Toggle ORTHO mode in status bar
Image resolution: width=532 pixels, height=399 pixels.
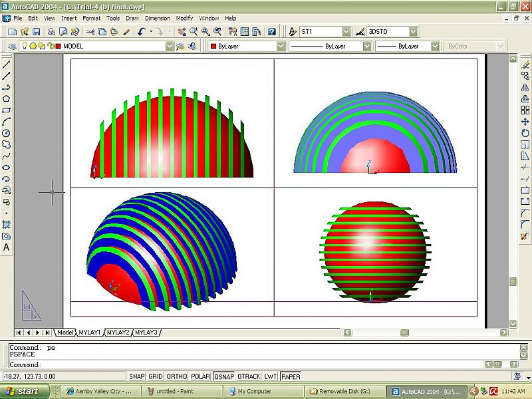tap(176, 376)
